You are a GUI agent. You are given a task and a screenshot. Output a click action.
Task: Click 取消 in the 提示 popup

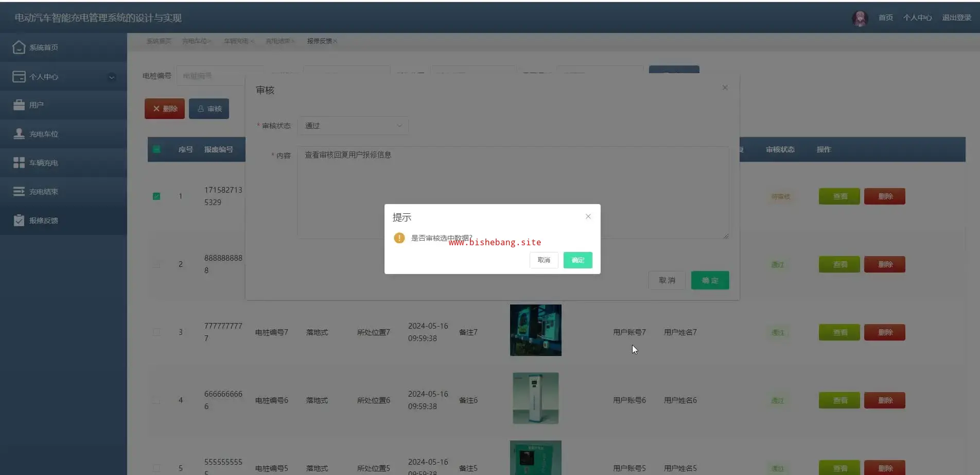(544, 260)
